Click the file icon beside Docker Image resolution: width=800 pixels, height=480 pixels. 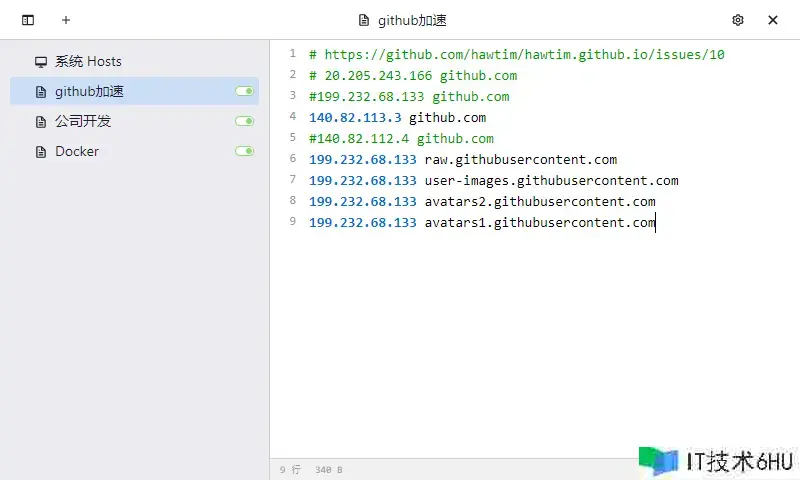point(41,152)
